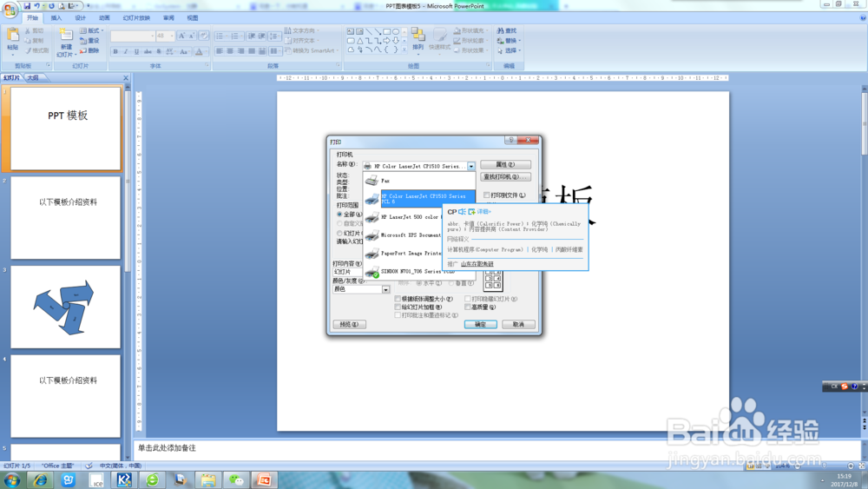
Task: Open the color/grayscale (颜色) dropdown
Action: [x=386, y=289]
